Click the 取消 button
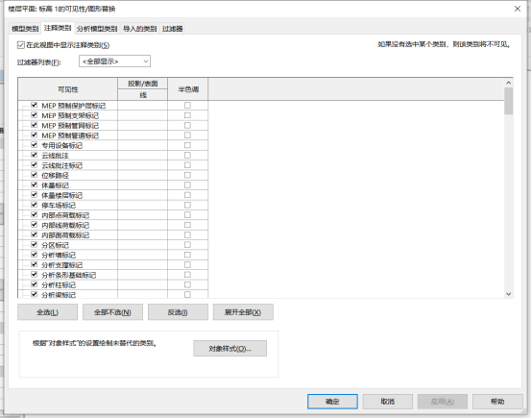532x418 pixels. tap(387, 402)
